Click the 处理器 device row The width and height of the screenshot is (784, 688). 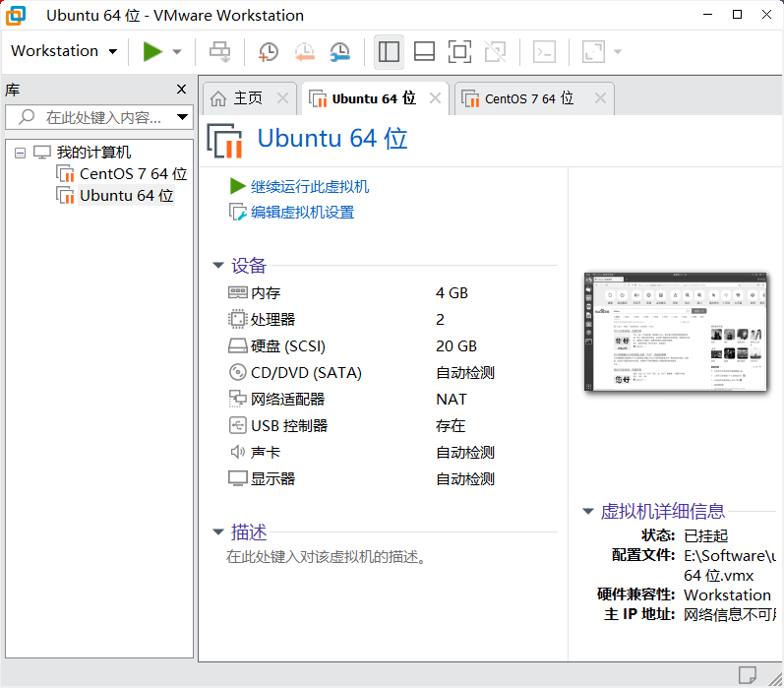click(x=392, y=319)
